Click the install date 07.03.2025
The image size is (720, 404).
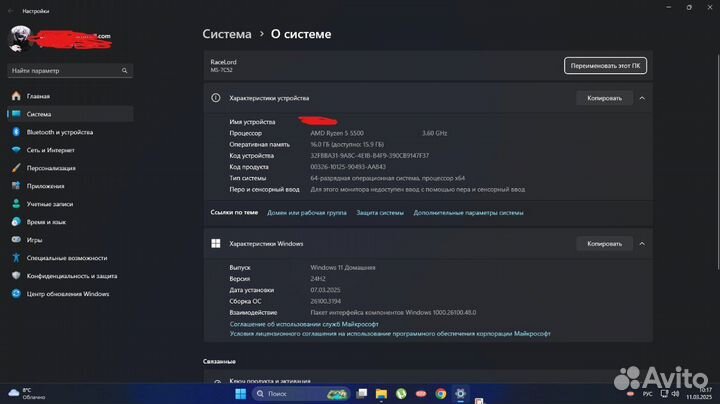point(325,290)
